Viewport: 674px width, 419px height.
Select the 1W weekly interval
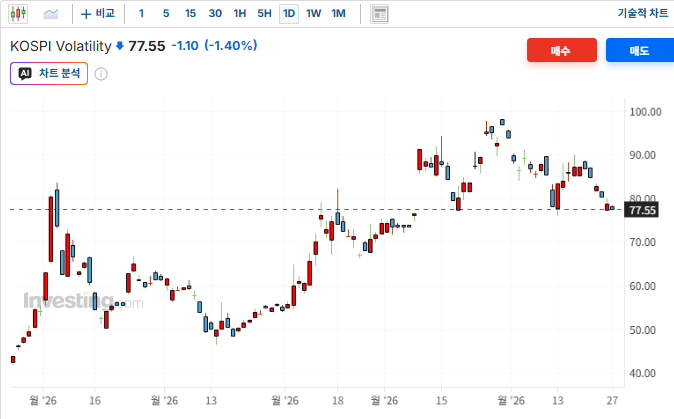pos(313,14)
